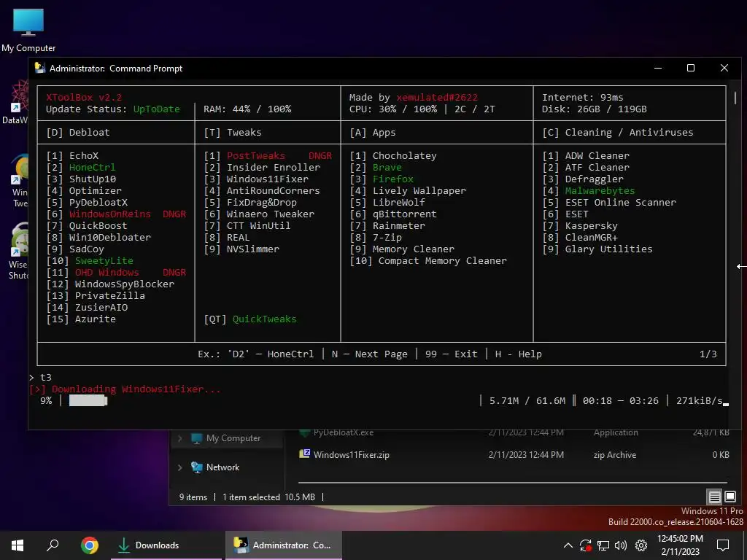The width and height of the screenshot is (747, 560).
Task: Open the notification center icon
Action: click(723, 545)
